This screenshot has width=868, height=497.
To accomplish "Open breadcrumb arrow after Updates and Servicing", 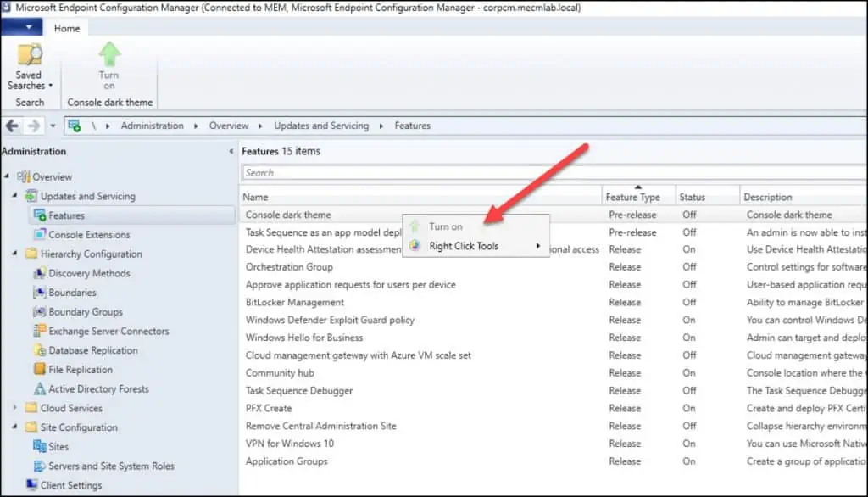I will point(381,126).
